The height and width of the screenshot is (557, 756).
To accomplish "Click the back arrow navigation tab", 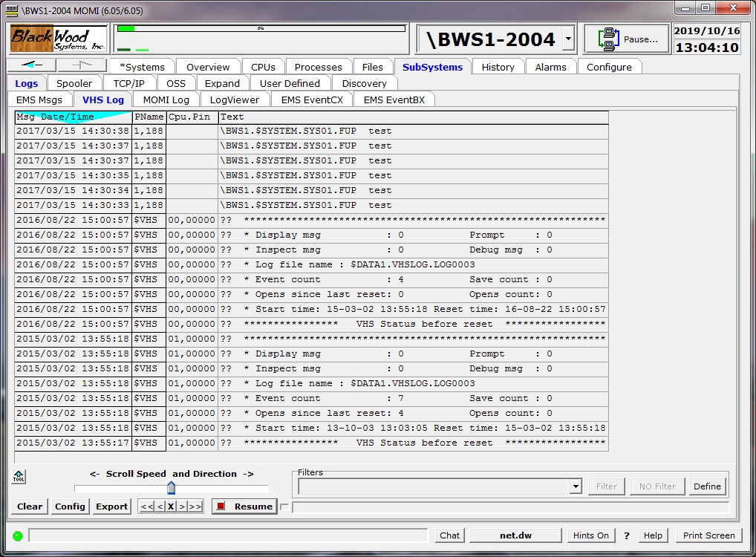I will coord(33,66).
